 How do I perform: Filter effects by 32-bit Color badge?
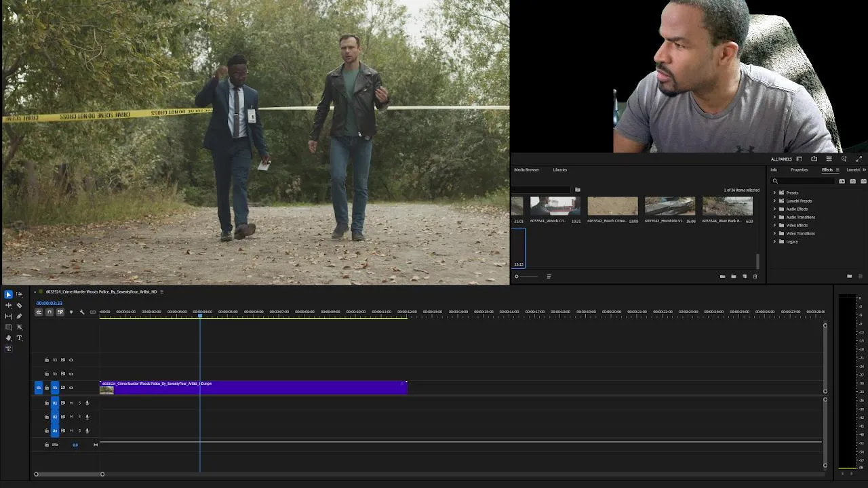pos(852,181)
